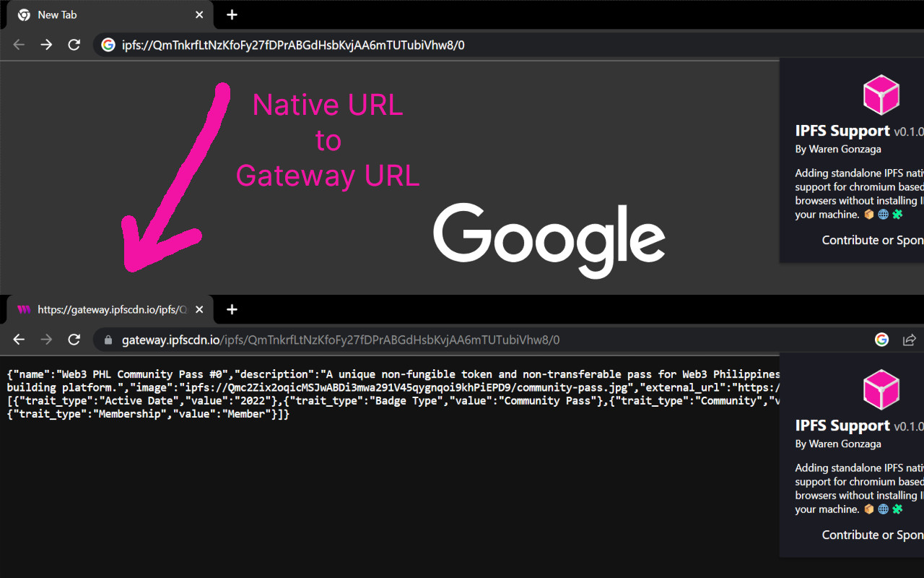Image resolution: width=924 pixels, height=578 pixels.
Task: Click the Google icon in ipfs:// address bar
Action: (x=108, y=45)
